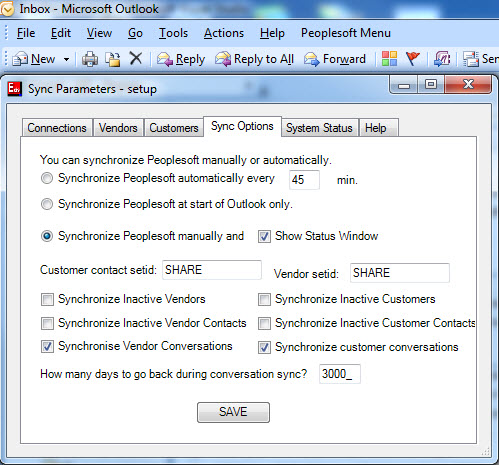Image resolution: width=499 pixels, height=465 pixels.
Task: Open the View menu
Action: 99,33
